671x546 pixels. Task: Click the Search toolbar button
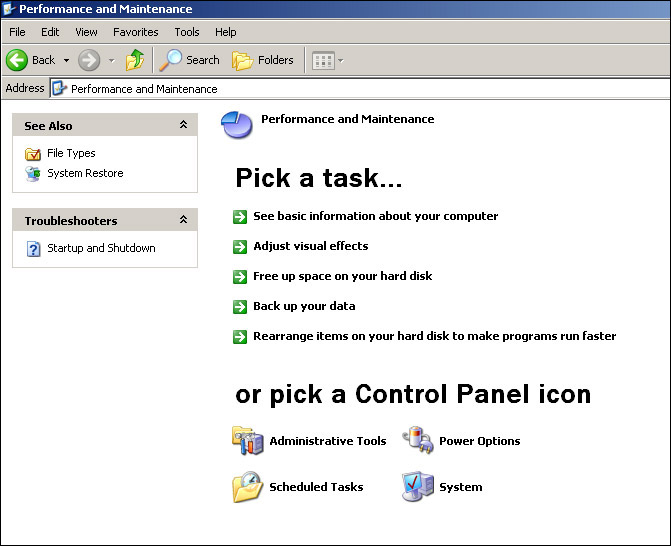pos(190,60)
